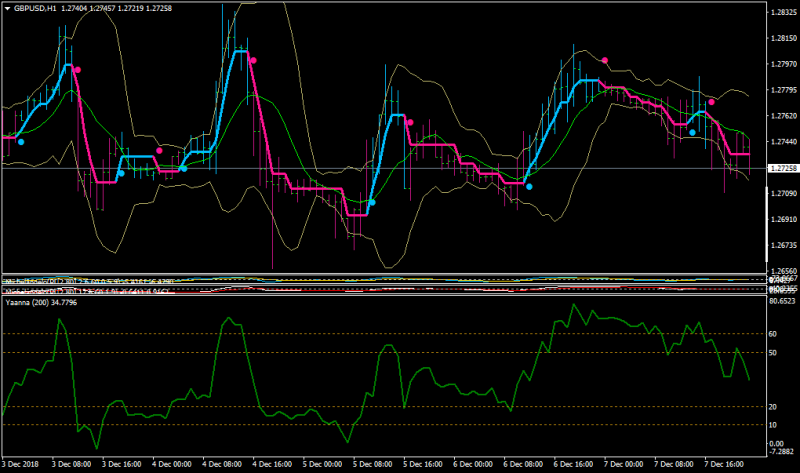Click 4 Dec 08:00 on the time axis
The image size is (800, 473).
pos(222,464)
